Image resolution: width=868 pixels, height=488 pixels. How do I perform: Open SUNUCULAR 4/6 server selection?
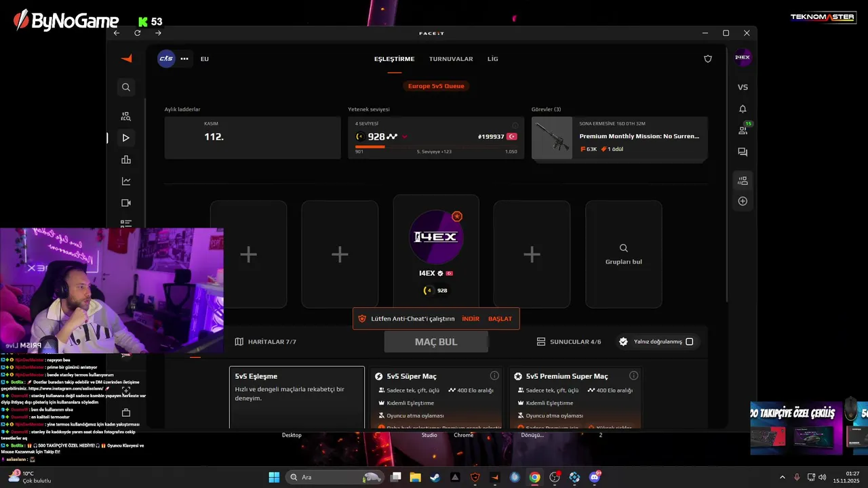[569, 342]
